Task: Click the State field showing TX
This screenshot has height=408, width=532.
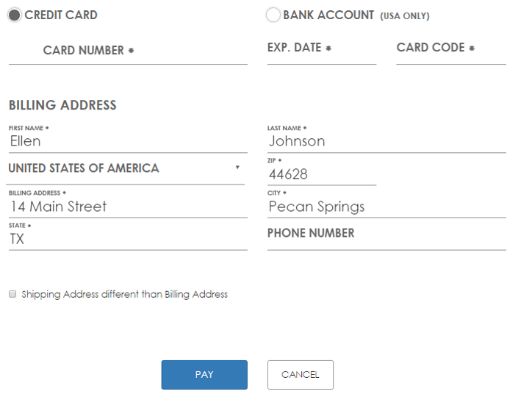Action: click(x=128, y=239)
